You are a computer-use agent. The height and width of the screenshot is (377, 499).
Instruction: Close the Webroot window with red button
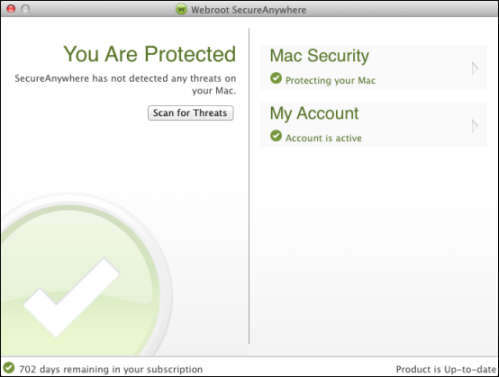click(11, 9)
